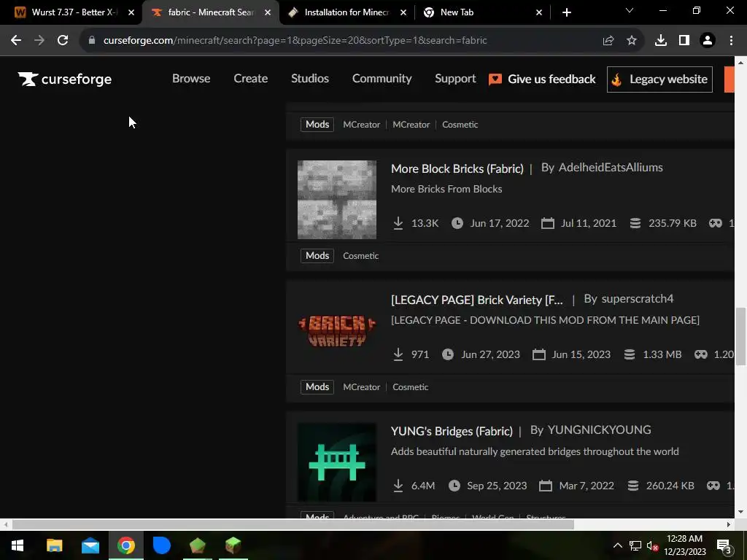
Task: Open superscratch4 author page
Action: point(638,299)
